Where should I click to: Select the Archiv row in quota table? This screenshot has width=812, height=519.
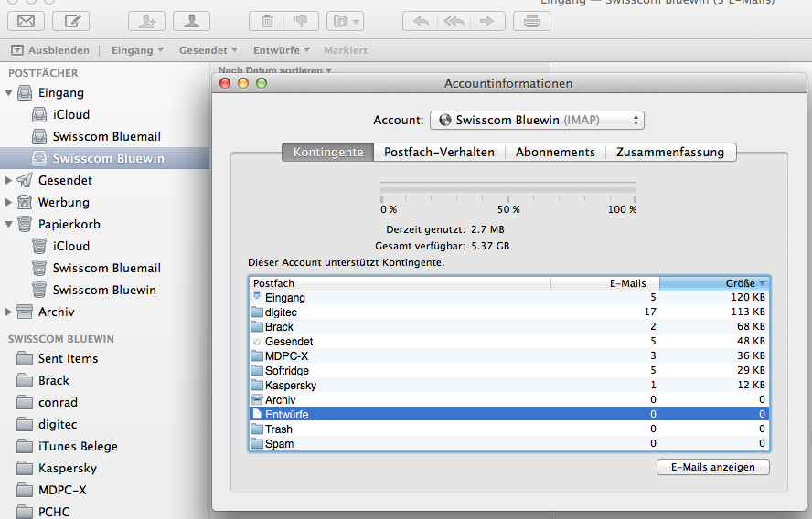click(509, 399)
